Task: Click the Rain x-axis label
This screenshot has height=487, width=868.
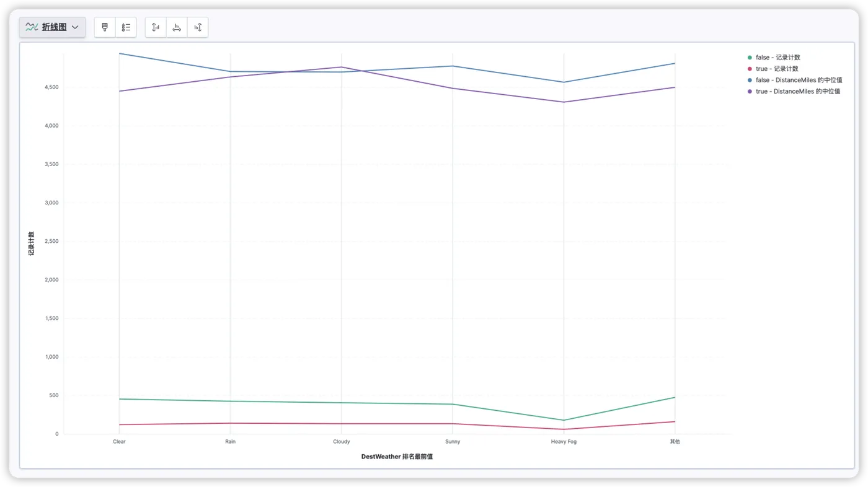Action: (230, 442)
